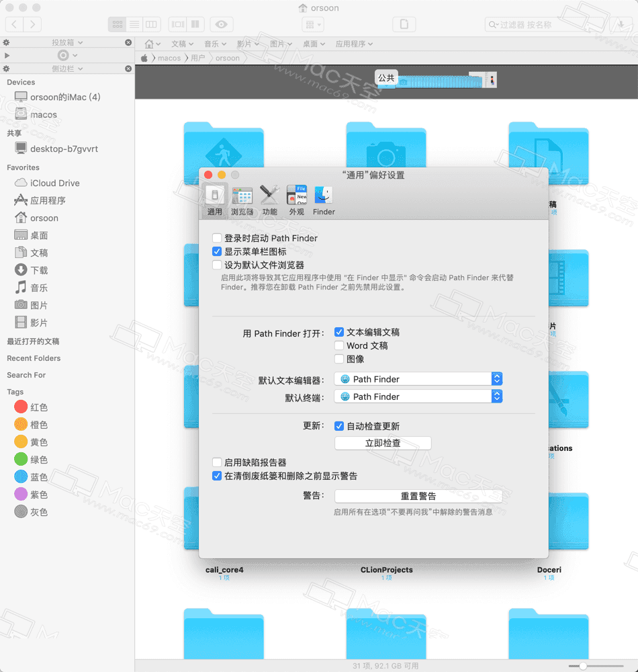
Task: Uncheck 在清倒废纸篓和删除之前显示警告
Action: (x=217, y=476)
